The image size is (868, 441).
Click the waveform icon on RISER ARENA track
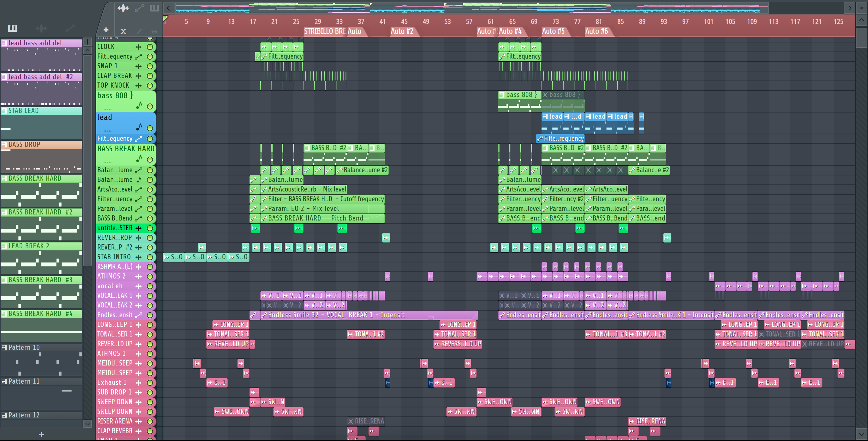pyautogui.click(x=139, y=421)
